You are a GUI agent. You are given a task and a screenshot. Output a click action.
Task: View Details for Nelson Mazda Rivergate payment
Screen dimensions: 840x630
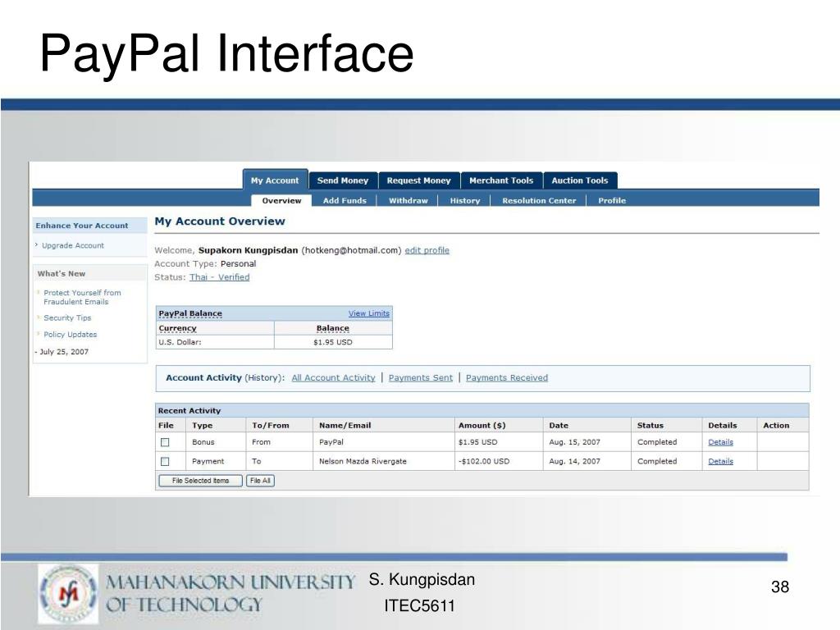tap(720, 461)
